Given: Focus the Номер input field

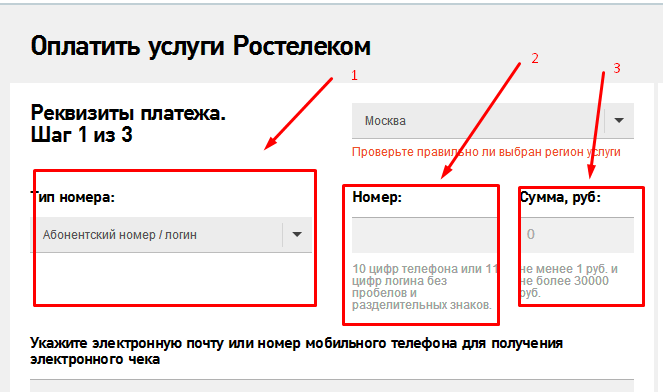Looking at the screenshot, I should coord(424,235).
